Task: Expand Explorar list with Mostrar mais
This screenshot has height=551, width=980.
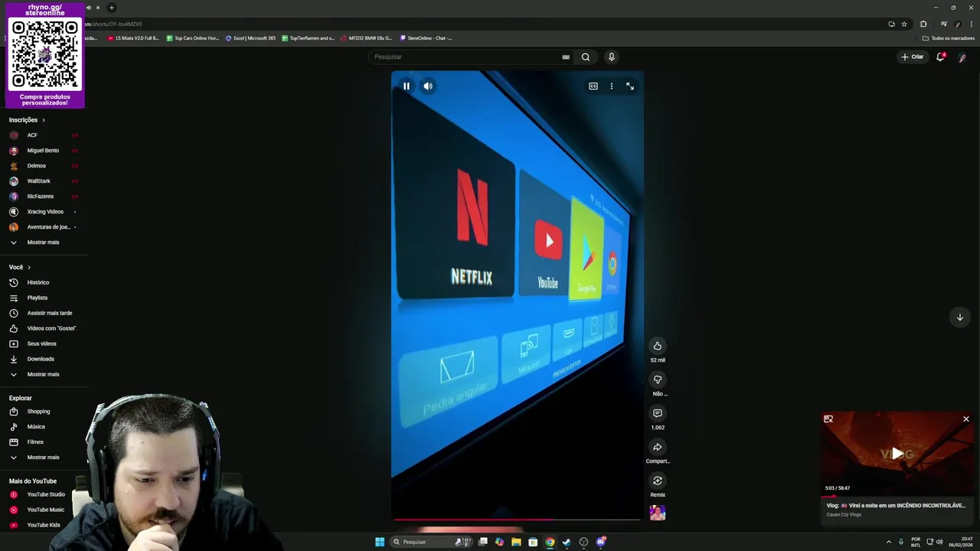Action: (x=44, y=458)
